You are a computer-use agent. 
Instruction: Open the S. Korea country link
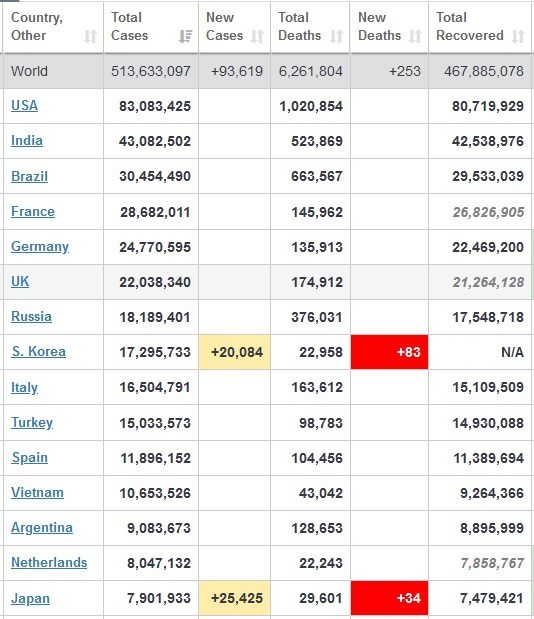point(39,351)
